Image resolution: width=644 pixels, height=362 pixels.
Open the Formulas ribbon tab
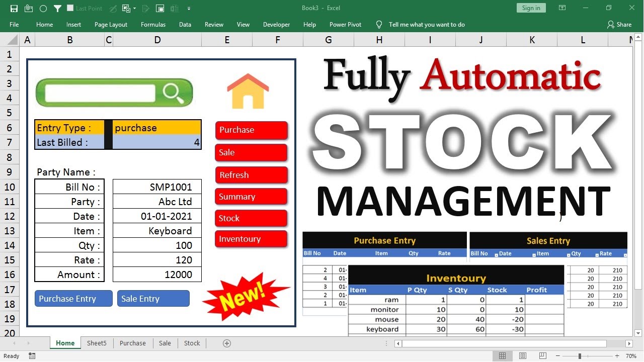click(x=153, y=24)
